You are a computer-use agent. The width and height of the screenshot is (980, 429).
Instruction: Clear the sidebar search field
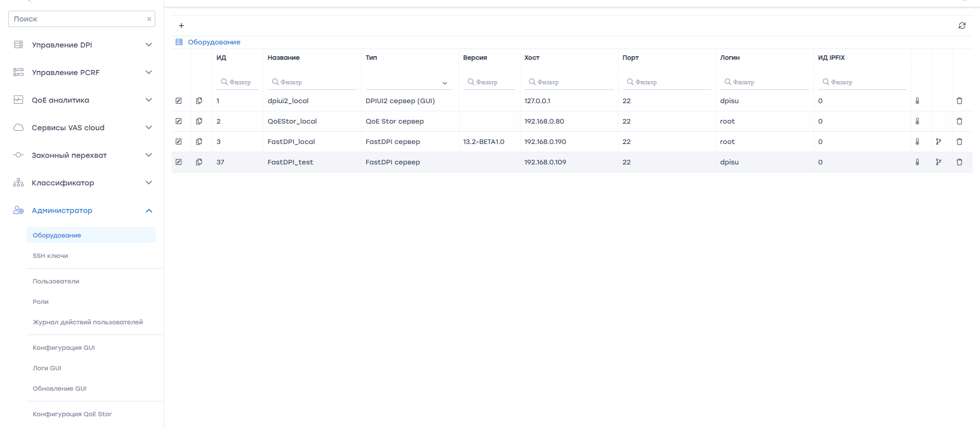pyautogui.click(x=149, y=19)
